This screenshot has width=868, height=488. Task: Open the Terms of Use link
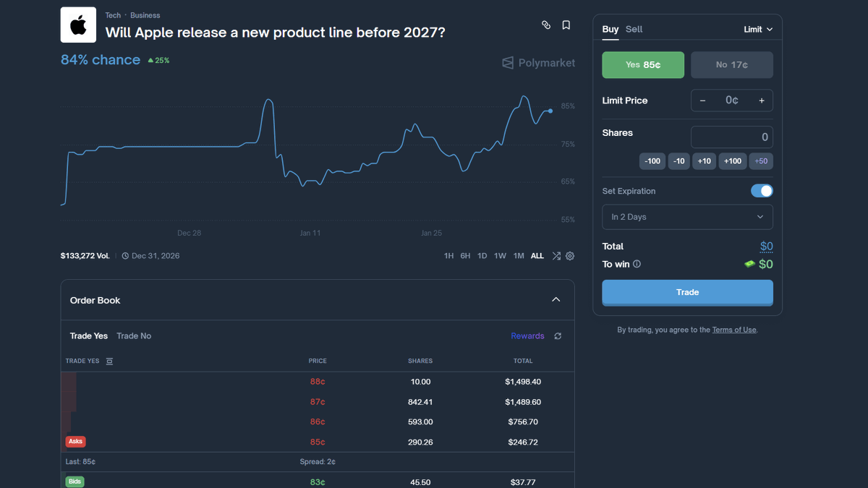point(734,330)
